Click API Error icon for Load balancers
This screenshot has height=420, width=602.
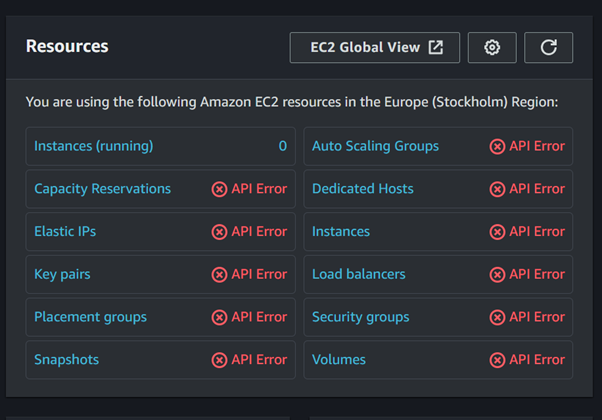tap(497, 274)
